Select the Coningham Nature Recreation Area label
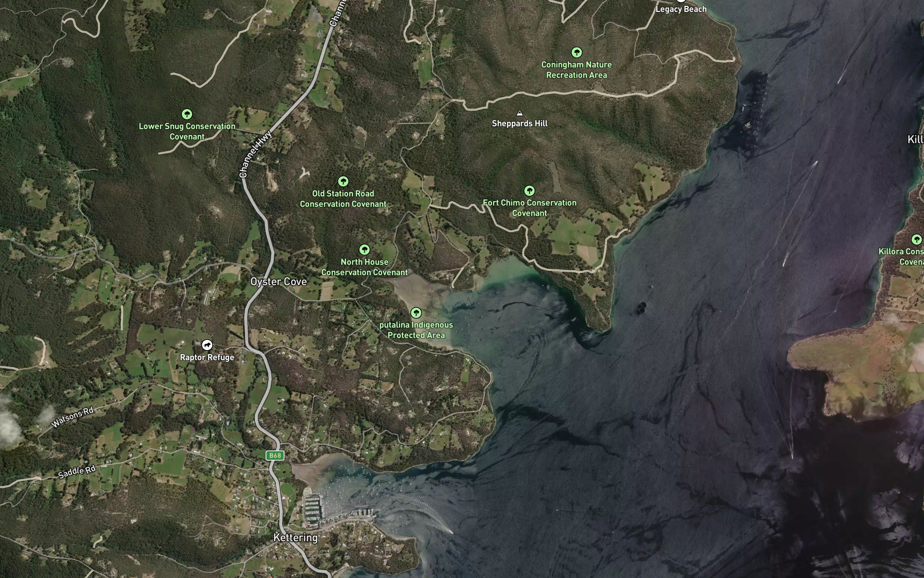 576,70
